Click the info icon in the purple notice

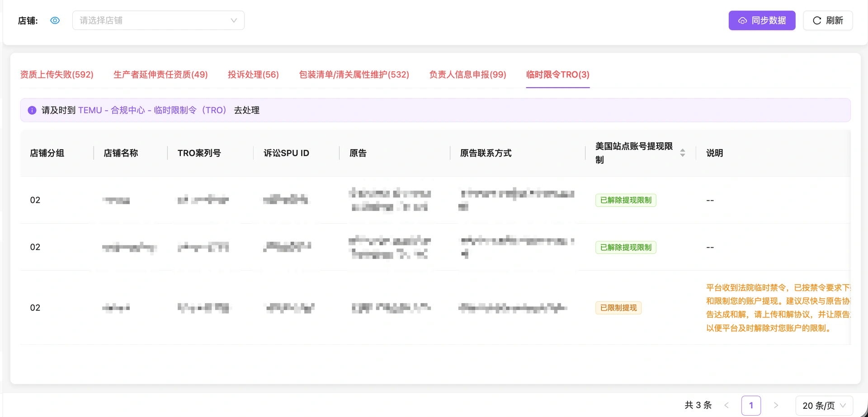coord(32,110)
